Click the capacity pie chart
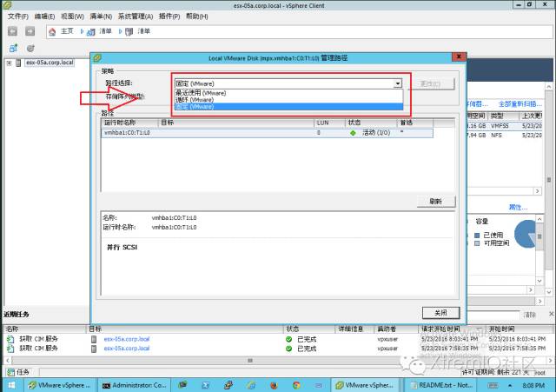 point(526,234)
